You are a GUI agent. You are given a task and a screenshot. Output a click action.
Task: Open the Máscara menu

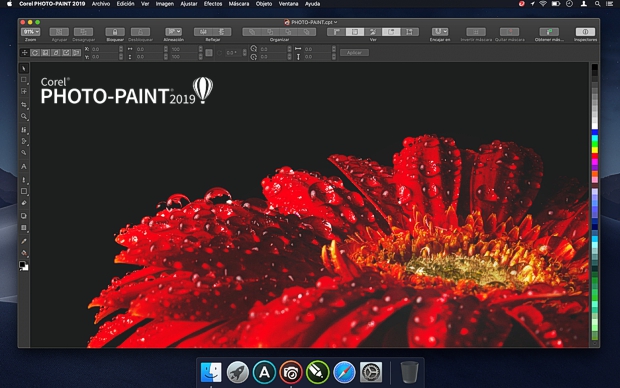(x=239, y=4)
